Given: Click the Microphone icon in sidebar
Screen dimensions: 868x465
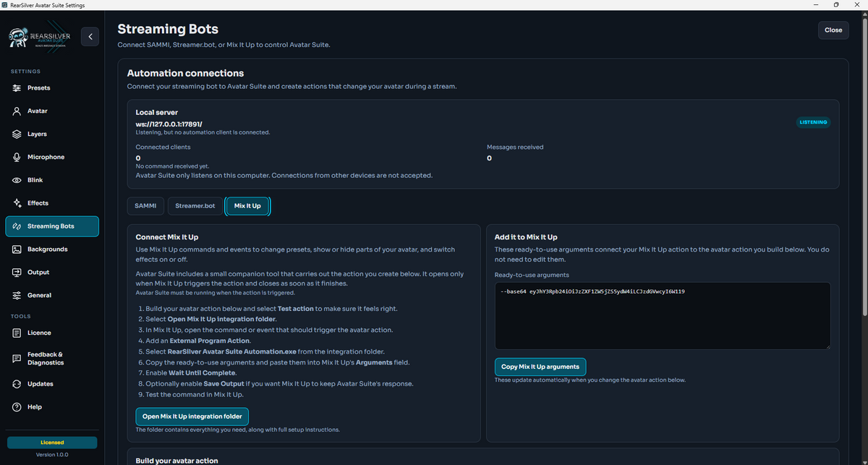Looking at the screenshot, I should pos(17,157).
